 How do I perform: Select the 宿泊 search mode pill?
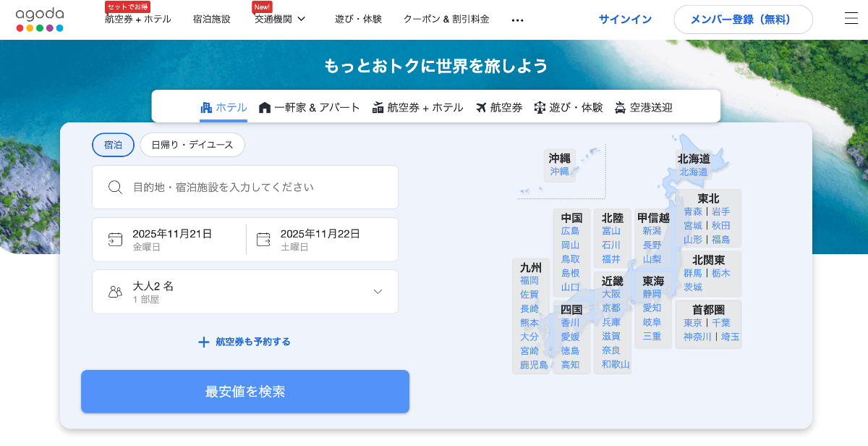pyautogui.click(x=113, y=145)
